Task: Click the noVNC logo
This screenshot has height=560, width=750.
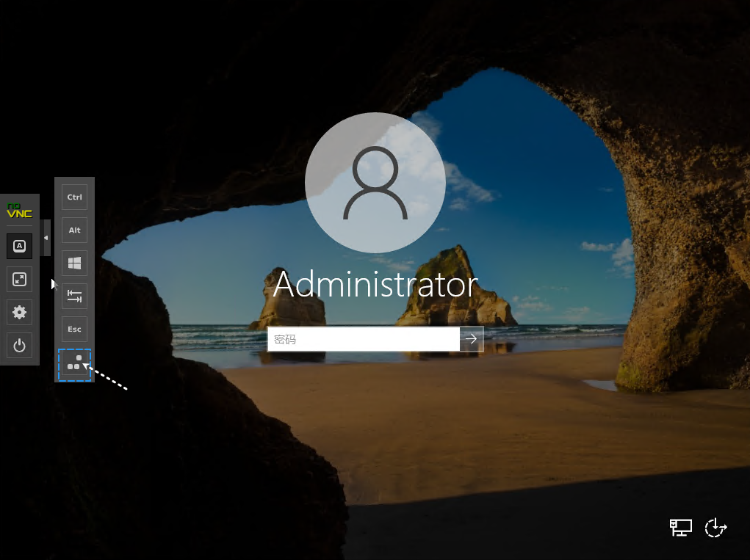Action: pyautogui.click(x=19, y=211)
